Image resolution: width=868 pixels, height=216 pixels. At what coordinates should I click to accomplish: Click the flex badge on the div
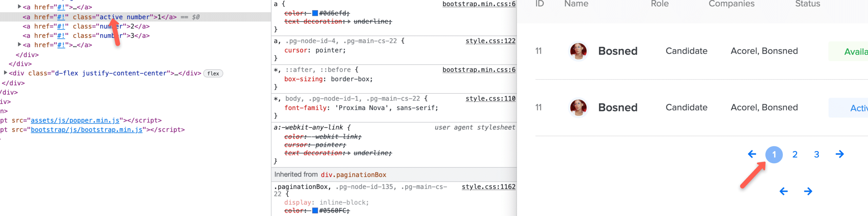pyautogui.click(x=213, y=73)
